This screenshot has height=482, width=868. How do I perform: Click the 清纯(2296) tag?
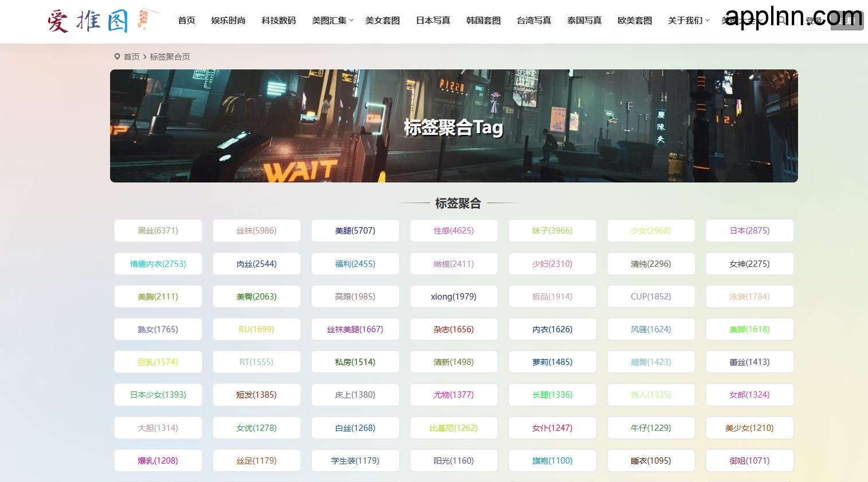(651, 263)
